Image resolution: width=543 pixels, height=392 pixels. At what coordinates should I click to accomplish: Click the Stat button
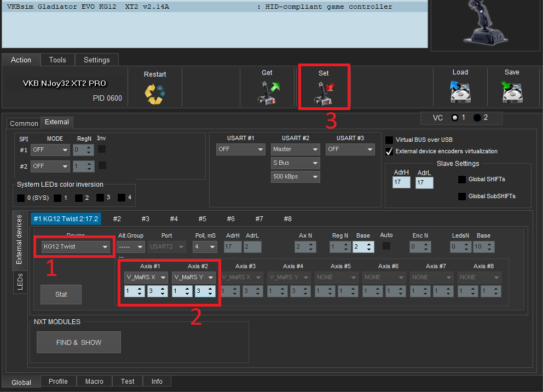point(61,294)
